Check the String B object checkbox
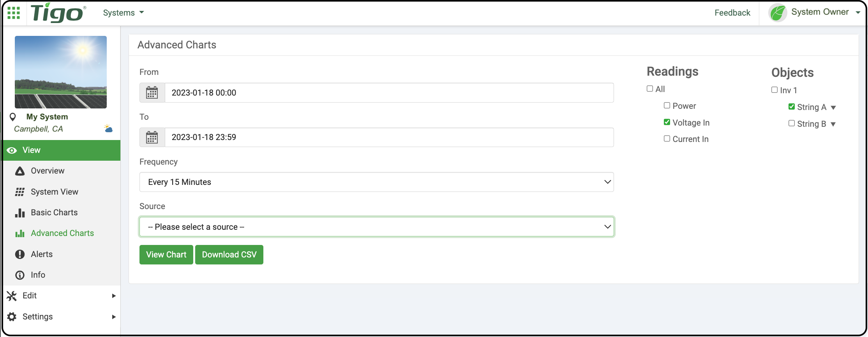The image size is (868, 337). [792, 123]
